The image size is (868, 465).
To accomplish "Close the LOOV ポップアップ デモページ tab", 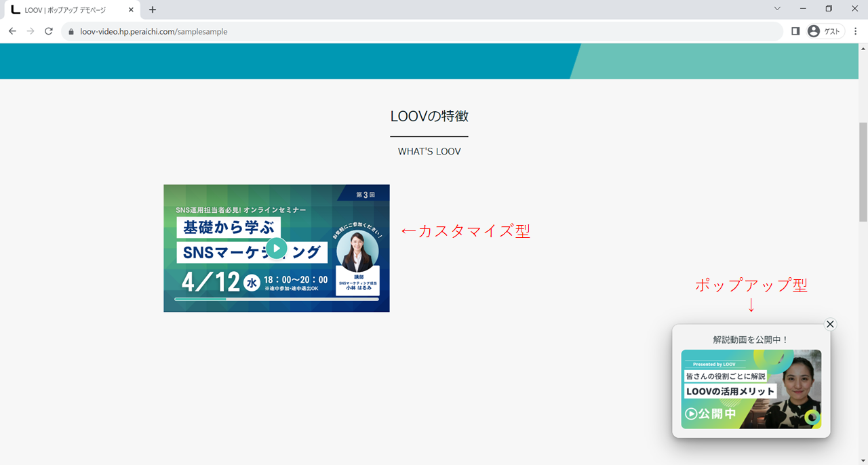I will coord(132,10).
